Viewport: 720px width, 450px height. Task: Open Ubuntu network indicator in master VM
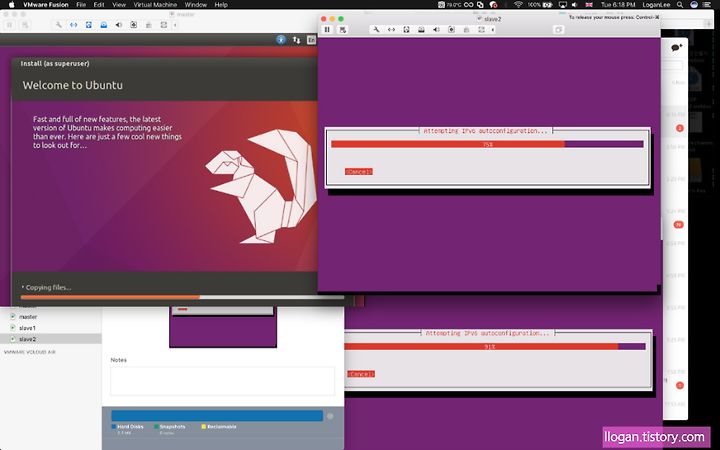[x=297, y=40]
